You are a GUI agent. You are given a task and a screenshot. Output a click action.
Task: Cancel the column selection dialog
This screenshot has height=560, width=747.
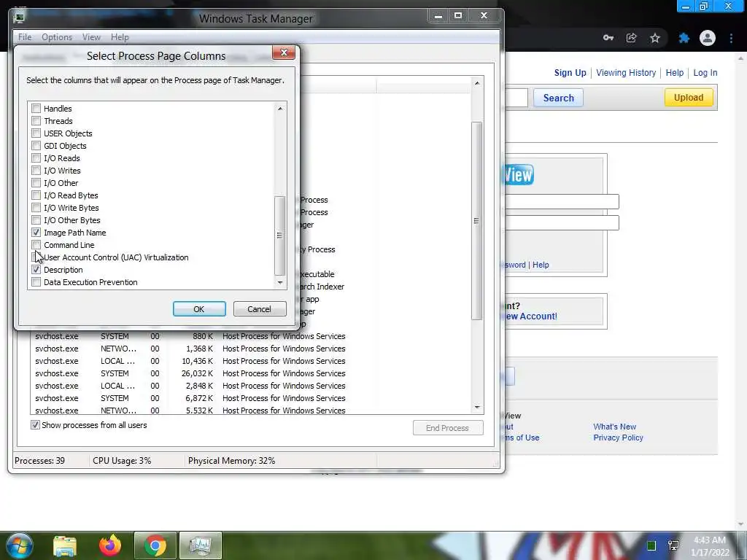(260, 309)
